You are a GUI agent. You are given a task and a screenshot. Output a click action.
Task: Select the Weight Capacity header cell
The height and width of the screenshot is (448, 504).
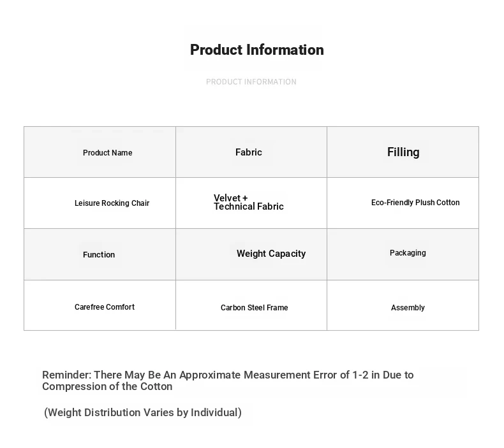click(x=251, y=254)
